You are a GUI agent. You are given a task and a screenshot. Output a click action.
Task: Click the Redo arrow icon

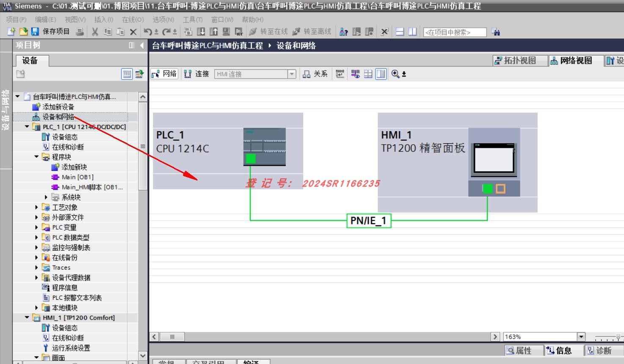[x=166, y=32]
